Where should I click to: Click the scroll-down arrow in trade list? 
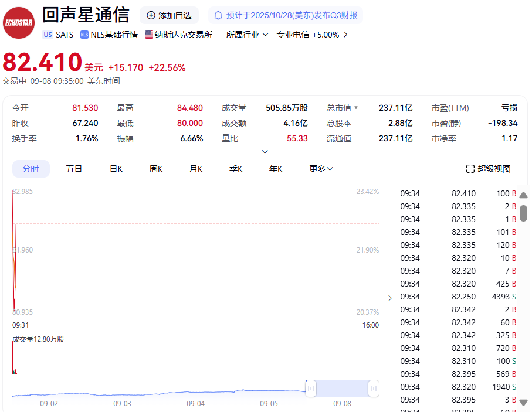(523, 402)
